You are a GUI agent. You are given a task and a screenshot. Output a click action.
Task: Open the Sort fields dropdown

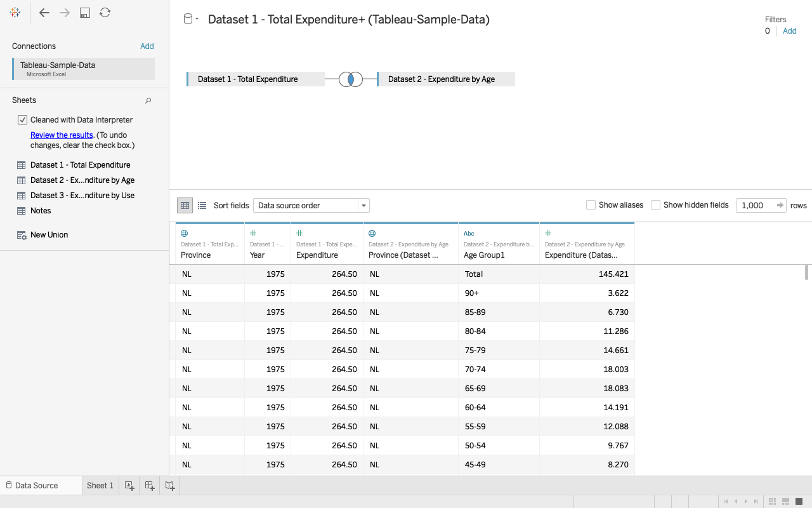point(311,206)
